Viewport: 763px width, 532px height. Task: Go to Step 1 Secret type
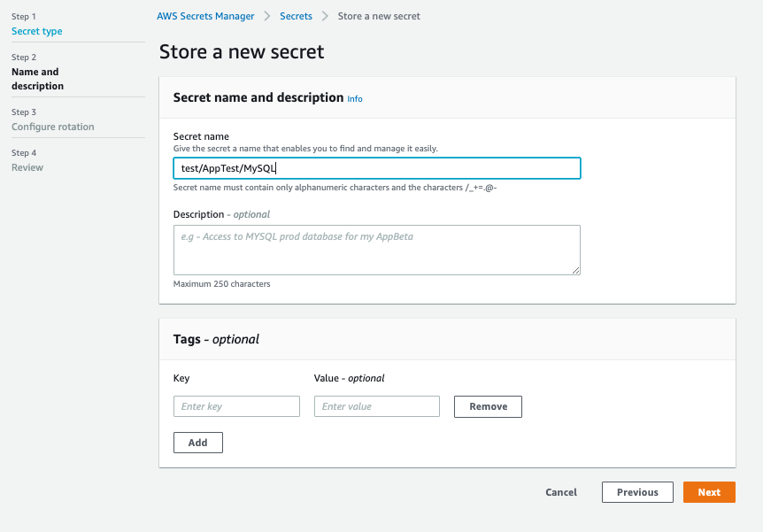point(36,31)
